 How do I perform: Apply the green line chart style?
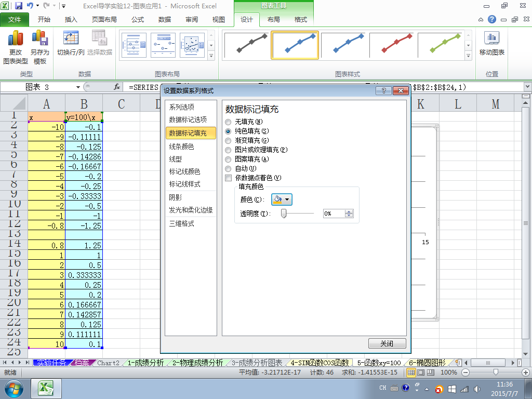click(x=441, y=45)
